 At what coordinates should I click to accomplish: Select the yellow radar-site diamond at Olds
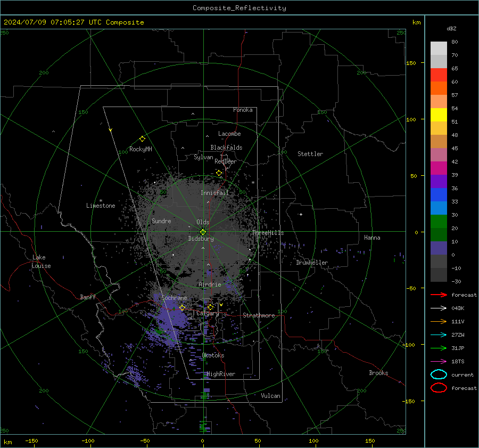(x=203, y=232)
